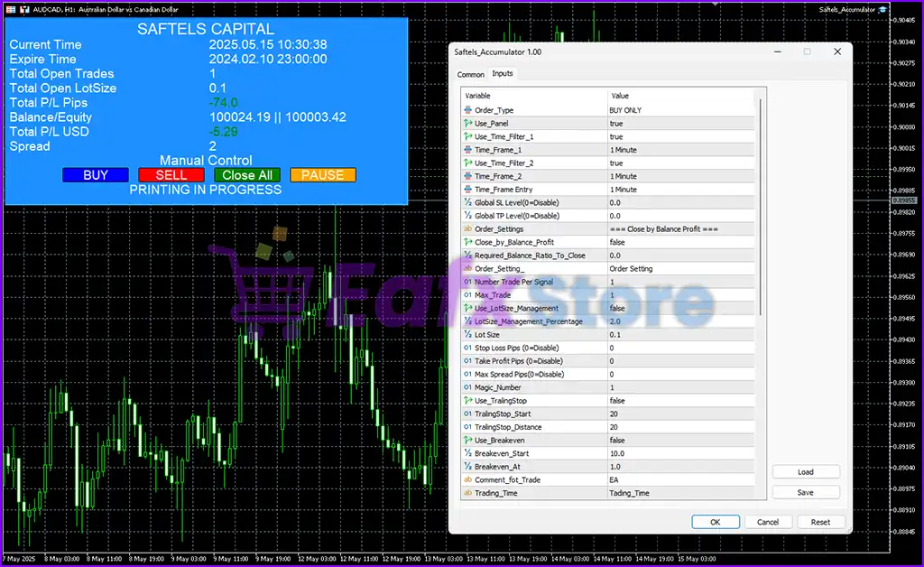The width and height of the screenshot is (924, 567).
Task: Click the Max Spread Pips integer icon
Action: tap(468, 375)
